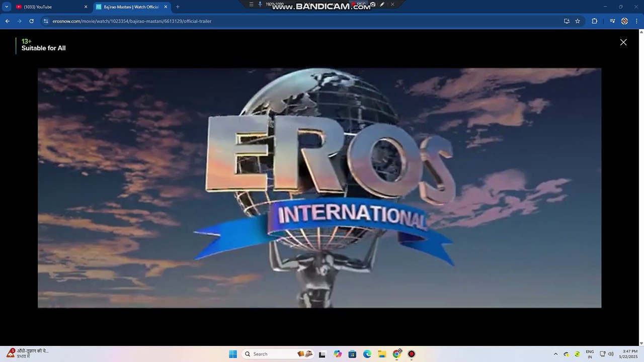
Task: Bookmark this page with the star
Action: pyautogui.click(x=578, y=21)
